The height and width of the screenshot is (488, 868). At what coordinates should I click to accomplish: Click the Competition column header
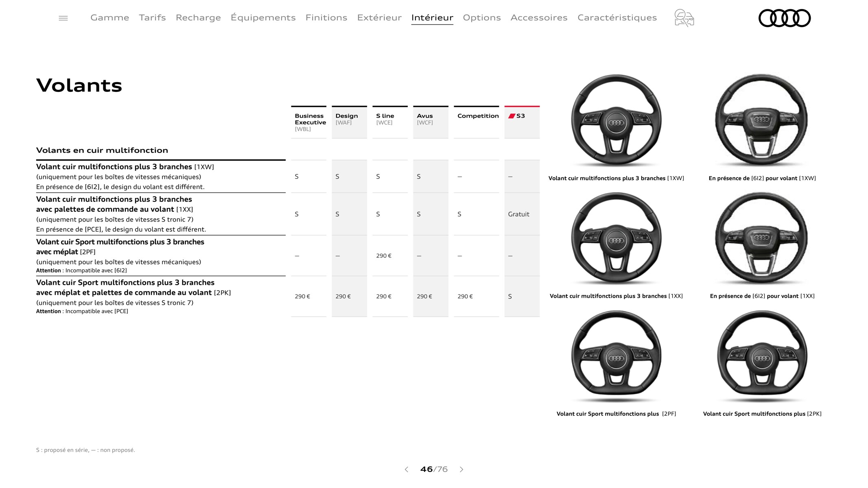(477, 122)
